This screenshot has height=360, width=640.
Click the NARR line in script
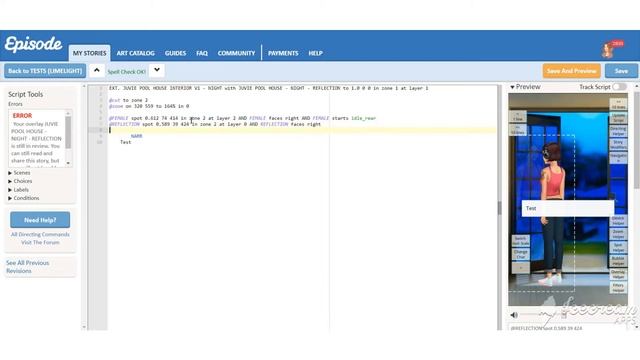point(136,136)
